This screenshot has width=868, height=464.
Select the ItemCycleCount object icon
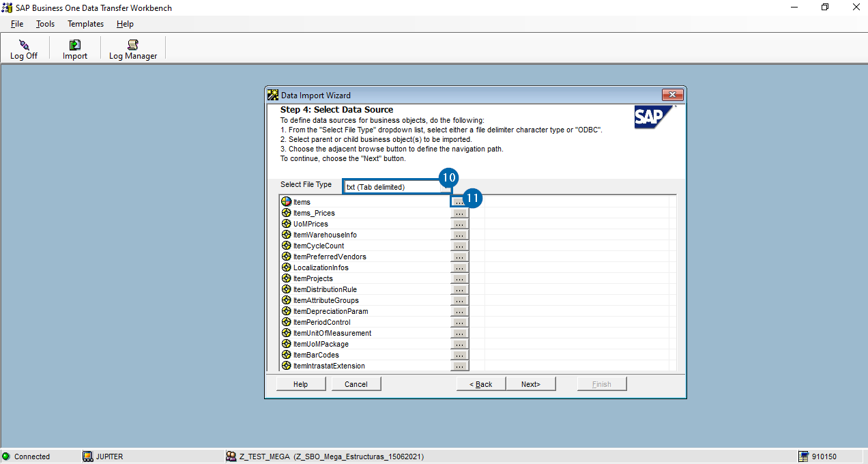pyautogui.click(x=287, y=246)
